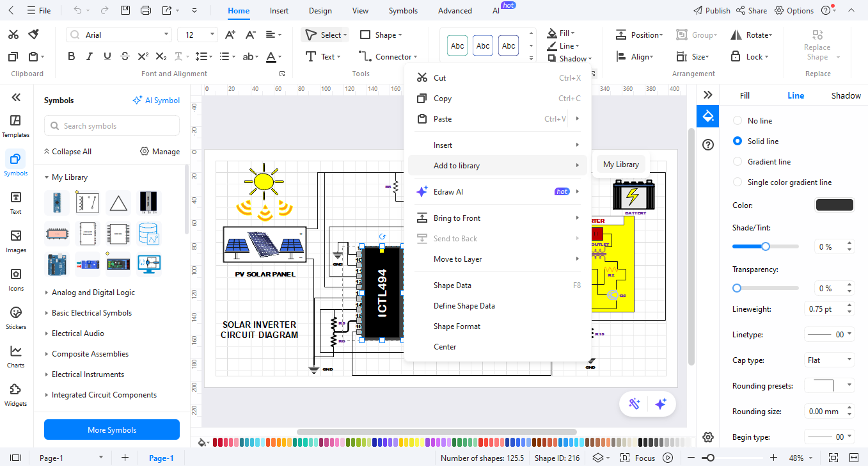Expand Basic Electrical Symbols category
This screenshot has width=868, height=466.
coord(88,313)
